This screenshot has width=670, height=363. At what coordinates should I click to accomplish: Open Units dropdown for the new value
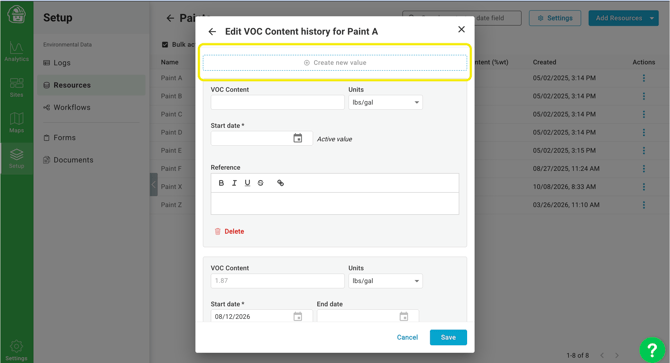pos(385,102)
